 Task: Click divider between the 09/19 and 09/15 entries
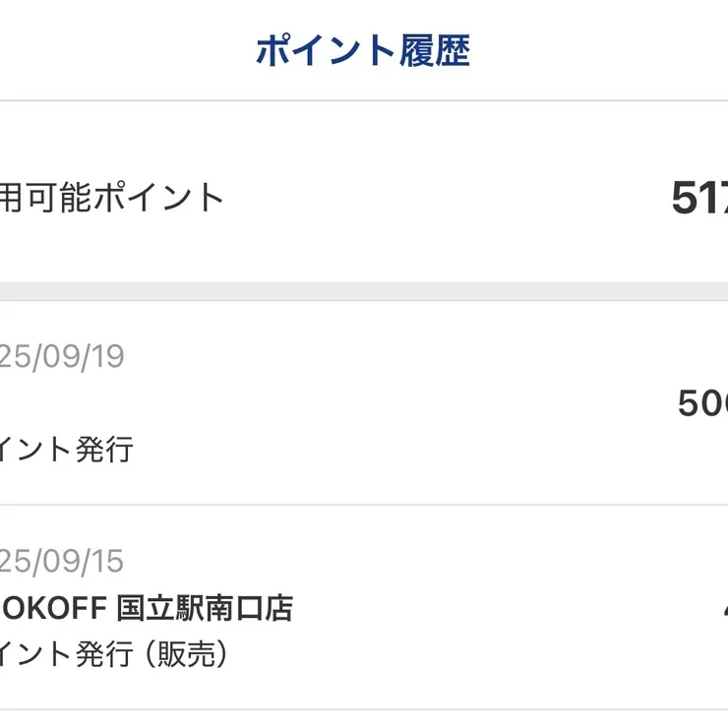point(364,505)
